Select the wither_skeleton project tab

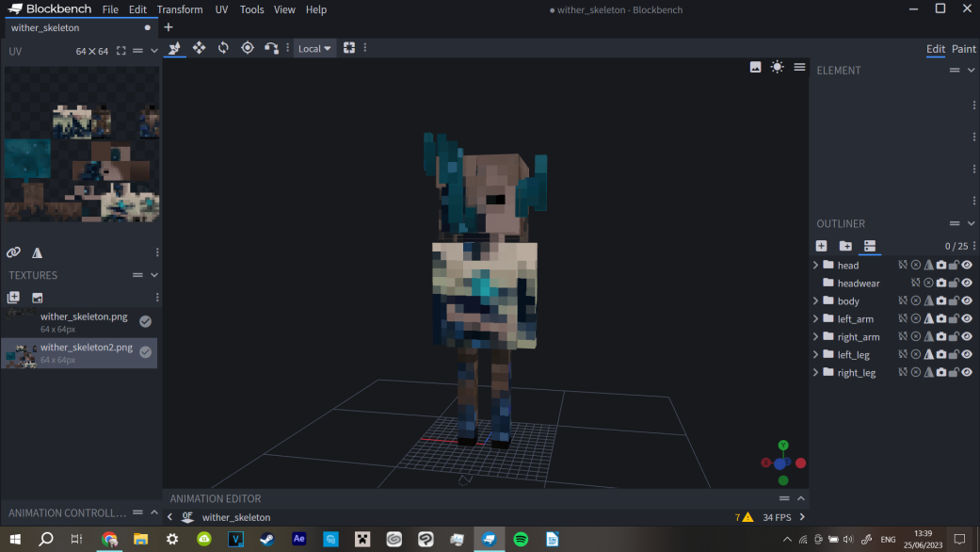click(x=80, y=27)
